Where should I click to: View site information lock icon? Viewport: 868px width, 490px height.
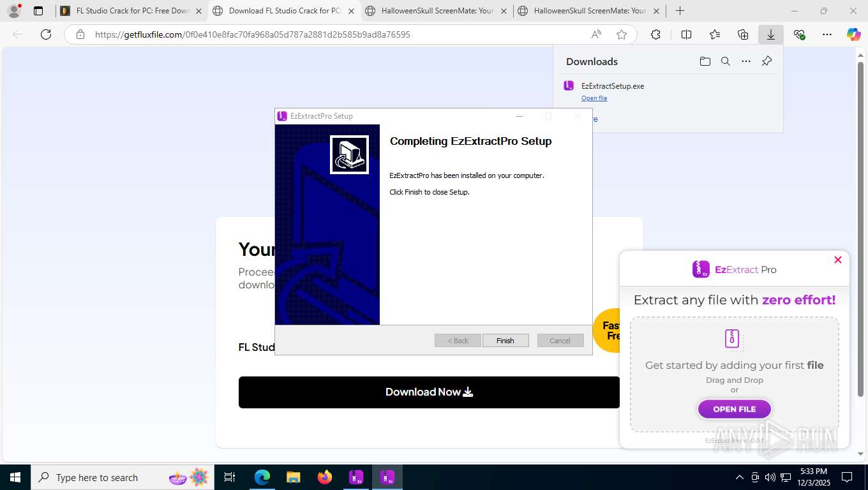click(x=80, y=34)
